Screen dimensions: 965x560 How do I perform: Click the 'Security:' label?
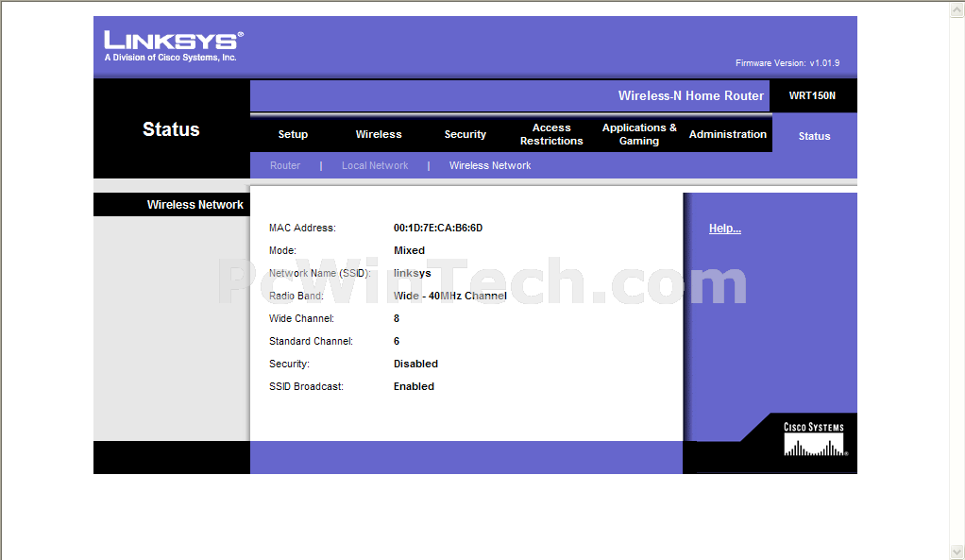pyautogui.click(x=289, y=364)
